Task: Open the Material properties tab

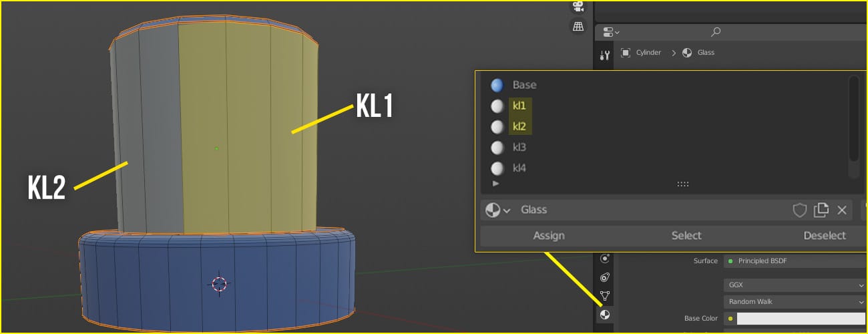Action: click(605, 314)
